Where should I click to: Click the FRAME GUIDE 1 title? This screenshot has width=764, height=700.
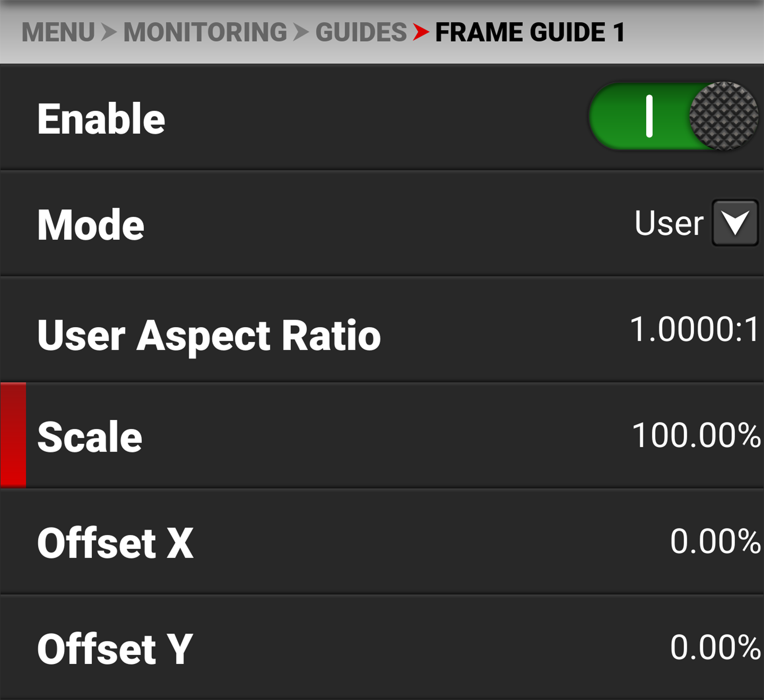coord(530,33)
